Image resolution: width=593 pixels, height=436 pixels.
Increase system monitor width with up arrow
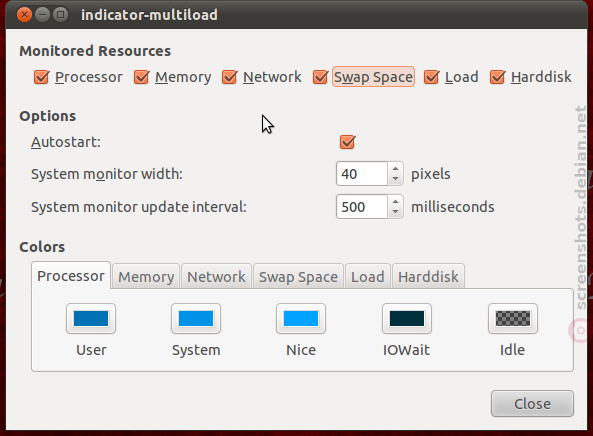tap(396, 169)
